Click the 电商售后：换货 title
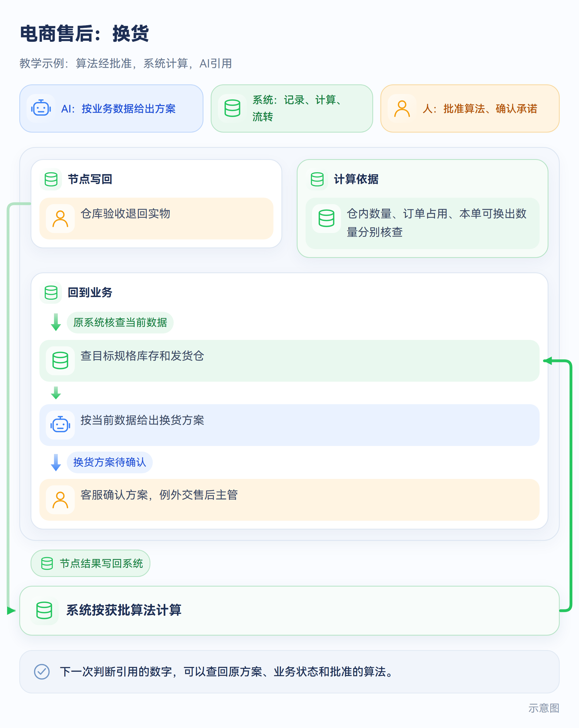The width and height of the screenshot is (579, 728). click(x=84, y=33)
